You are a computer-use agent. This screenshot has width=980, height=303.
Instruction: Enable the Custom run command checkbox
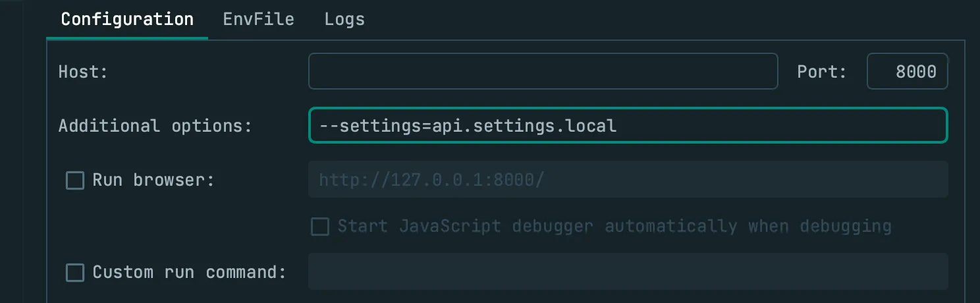tap(75, 272)
